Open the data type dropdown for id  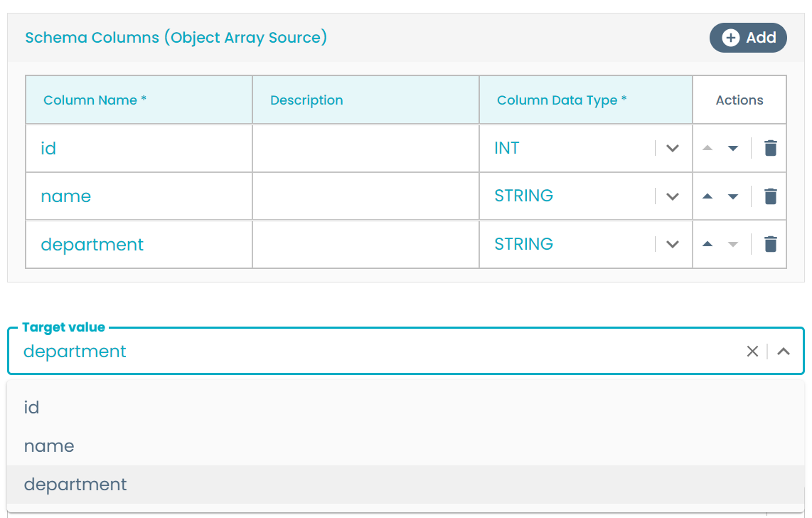672,148
